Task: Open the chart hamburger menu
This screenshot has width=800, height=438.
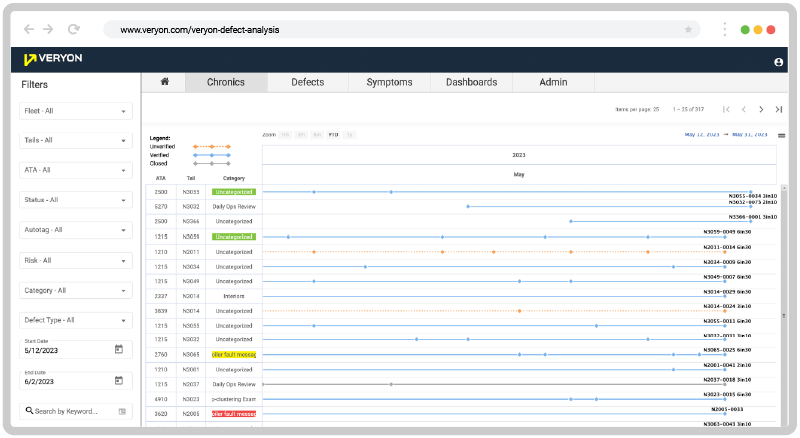Action: point(781,135)
